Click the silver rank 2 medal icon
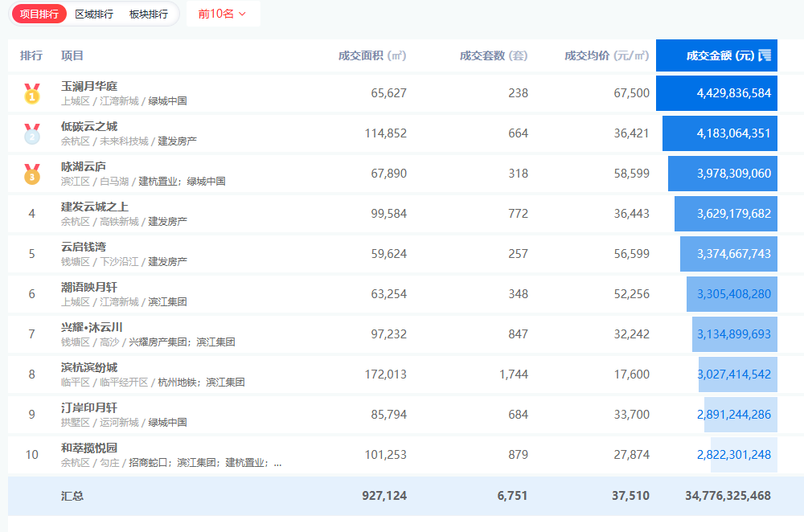The height and width of the screenshot is (532, 804). (32, 133)
